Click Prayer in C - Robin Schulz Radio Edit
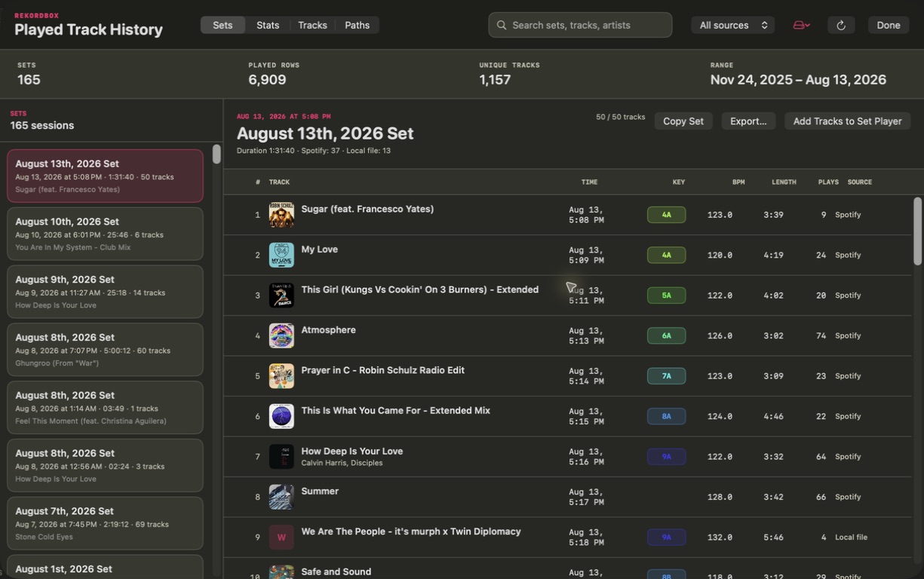Screen dimensions: 924x579 click(x=382, y=370)
